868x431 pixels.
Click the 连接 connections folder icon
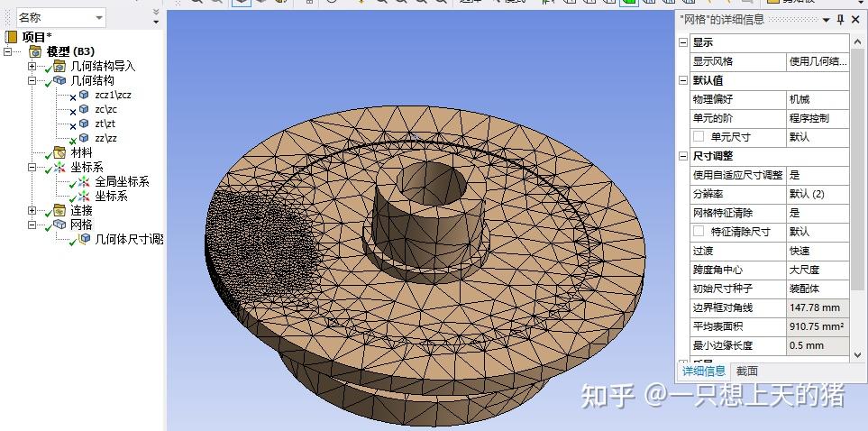pos(59,210)
